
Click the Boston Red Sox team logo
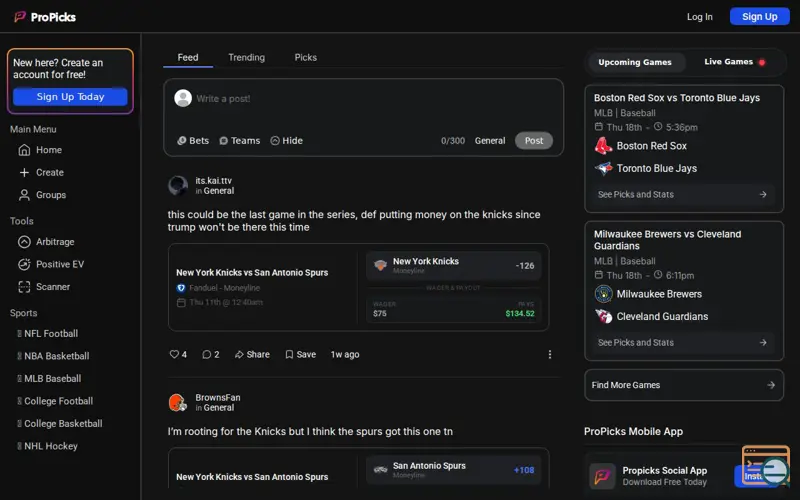[x=604, y=146]
